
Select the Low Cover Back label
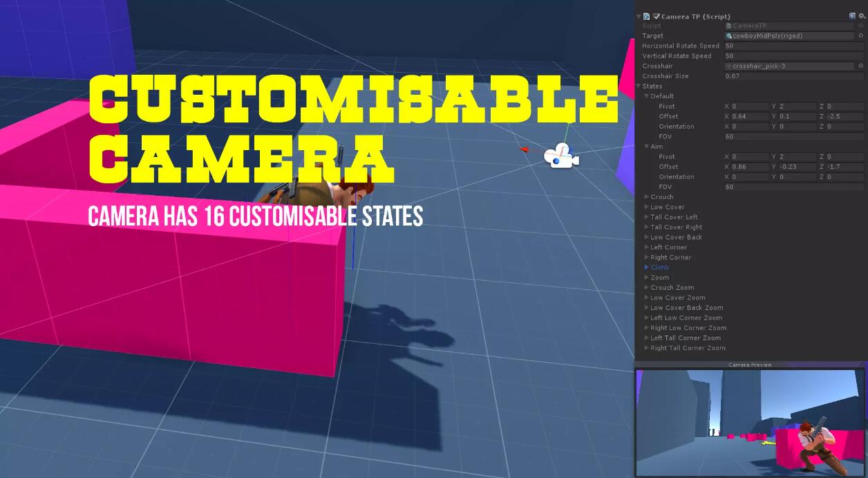(x=676, y=237)
